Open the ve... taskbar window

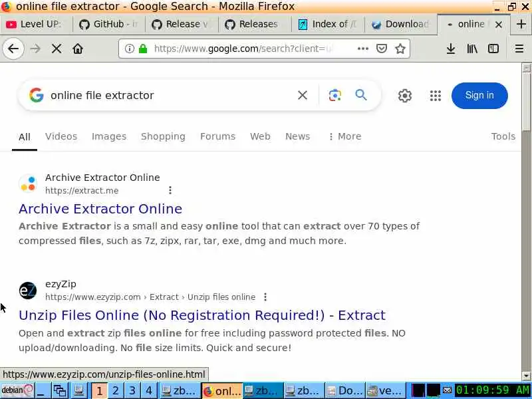[386, 390]
